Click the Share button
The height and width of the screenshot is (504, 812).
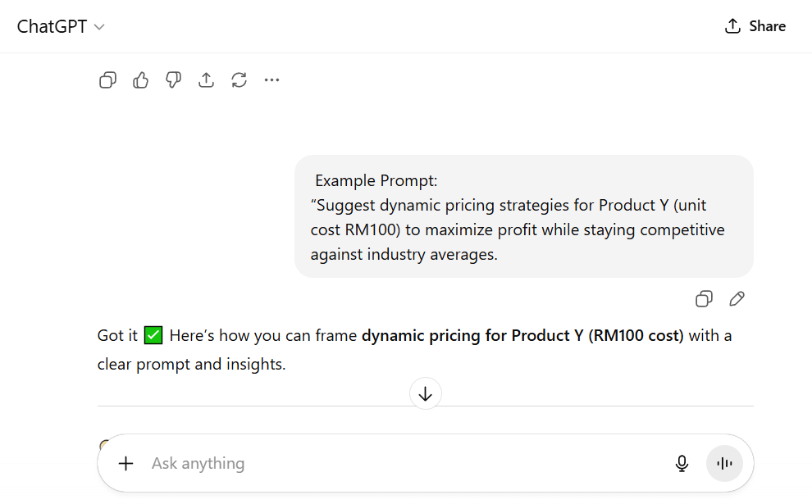(x=755, y=25)
